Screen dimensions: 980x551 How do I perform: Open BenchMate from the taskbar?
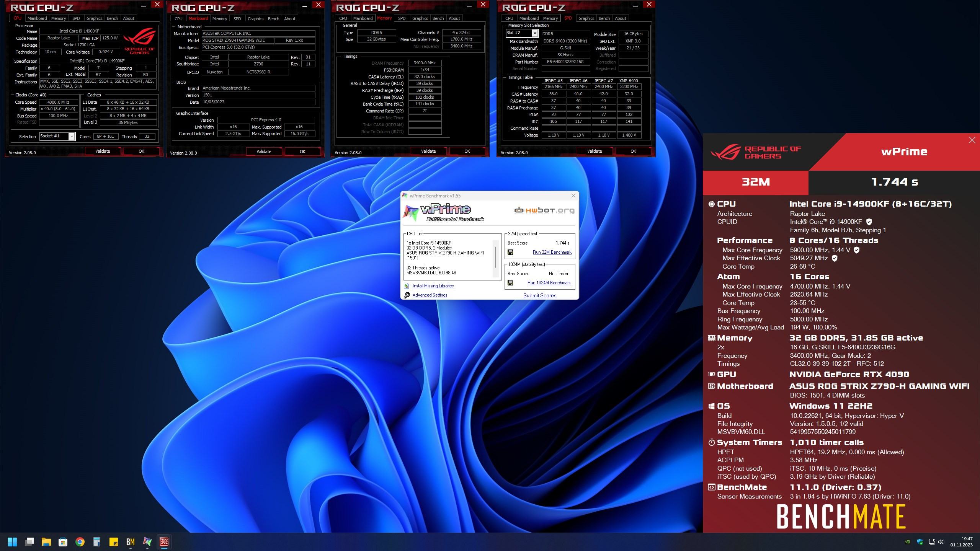tap(130, 542)
